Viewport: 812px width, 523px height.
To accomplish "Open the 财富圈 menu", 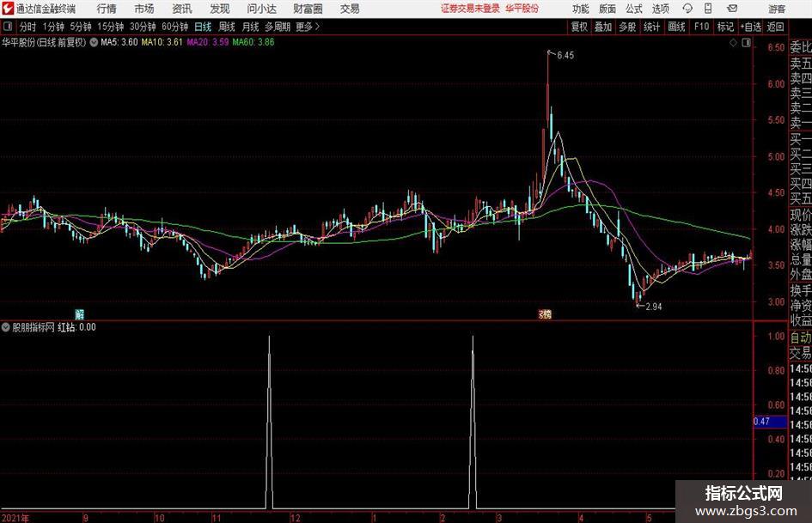I will coord(308,9).
